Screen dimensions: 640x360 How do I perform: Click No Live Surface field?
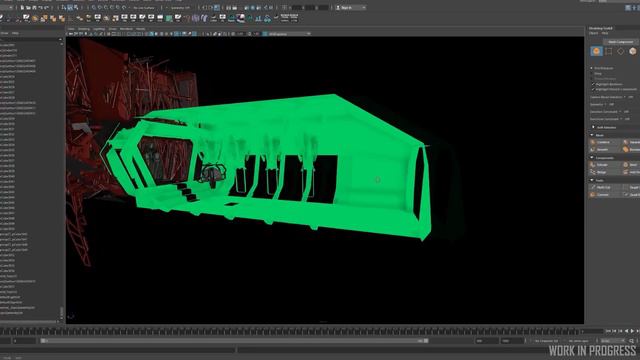[144, 7]
